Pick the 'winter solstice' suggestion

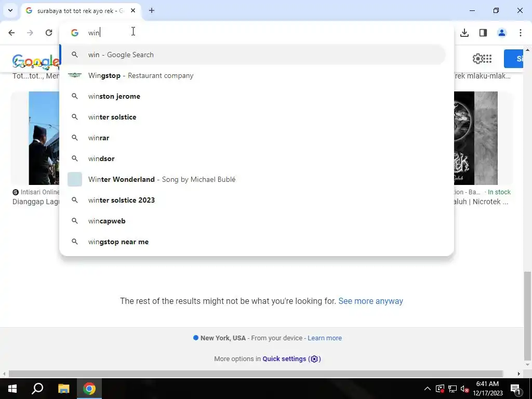253,117
